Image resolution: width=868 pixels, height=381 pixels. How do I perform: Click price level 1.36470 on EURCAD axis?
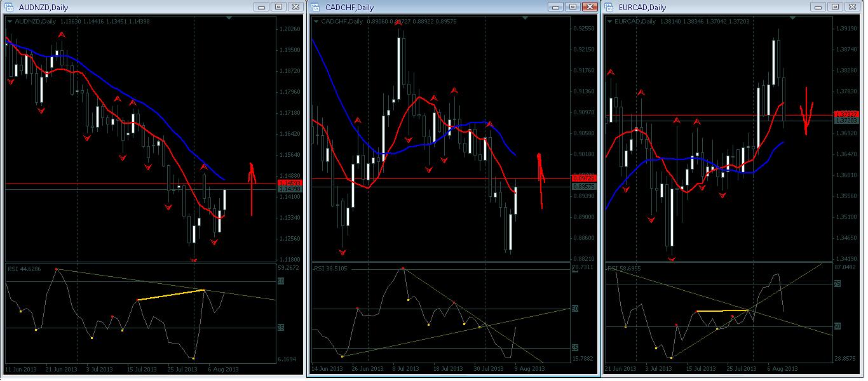click(845, 154)
